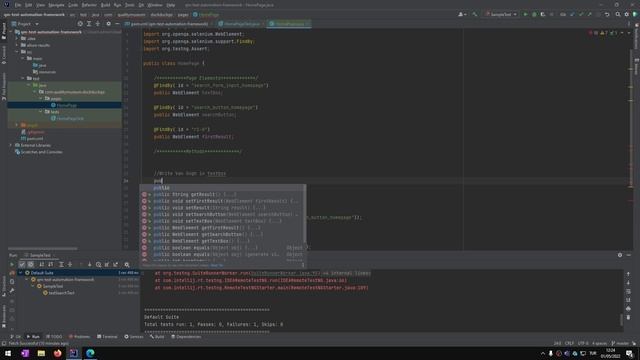
Task: Select pom.xml file in project tree
Action: (x=32, y=138)
